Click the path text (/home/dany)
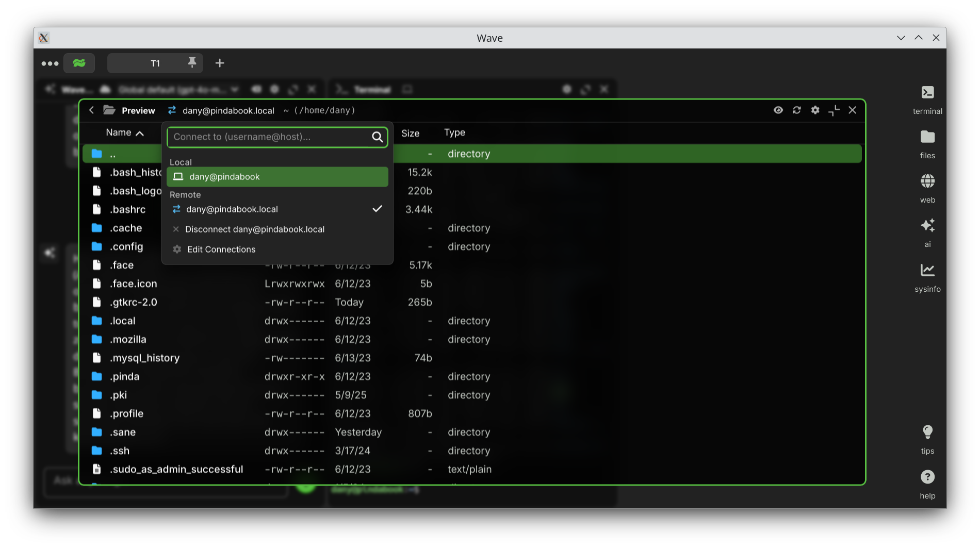Screen dimensions: 980x548 pos(324,110)
